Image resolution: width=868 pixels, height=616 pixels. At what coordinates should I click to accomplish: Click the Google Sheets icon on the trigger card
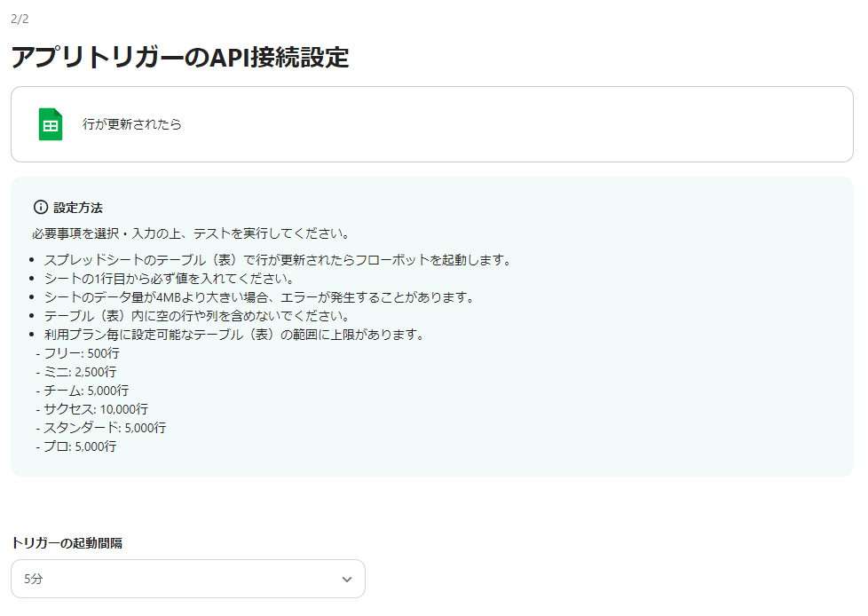point(50,124)
